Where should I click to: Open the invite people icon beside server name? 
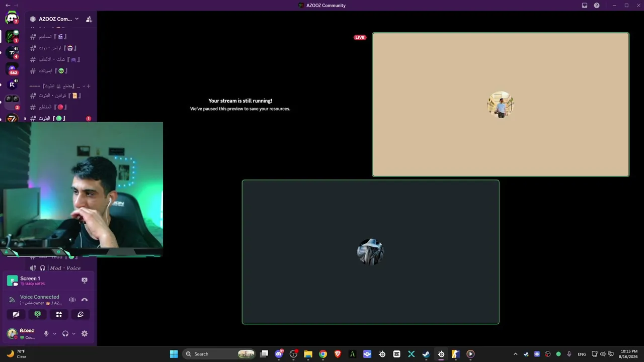[89, 19]
